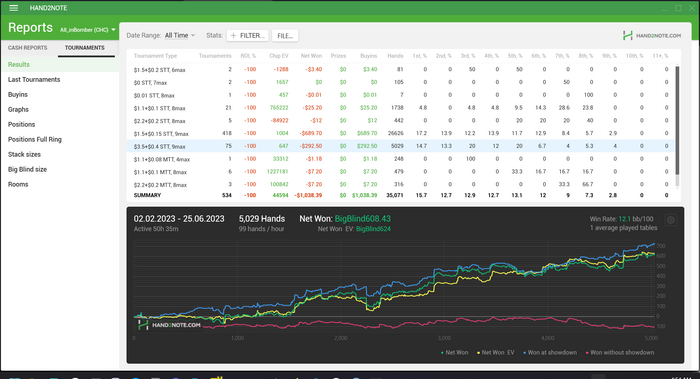The width and height of the screenshot is (700, 379).
Task: Open graph settings gear icon
Action: (671, 220)
